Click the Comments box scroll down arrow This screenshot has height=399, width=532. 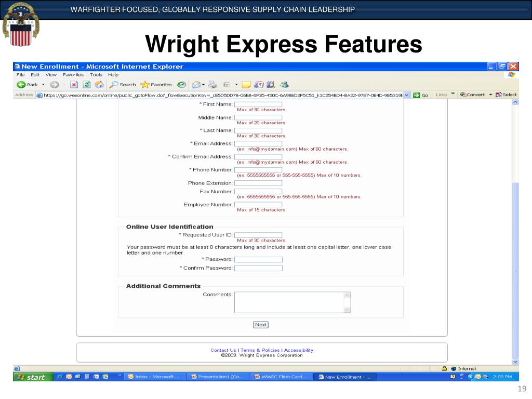tap(347, 310)
